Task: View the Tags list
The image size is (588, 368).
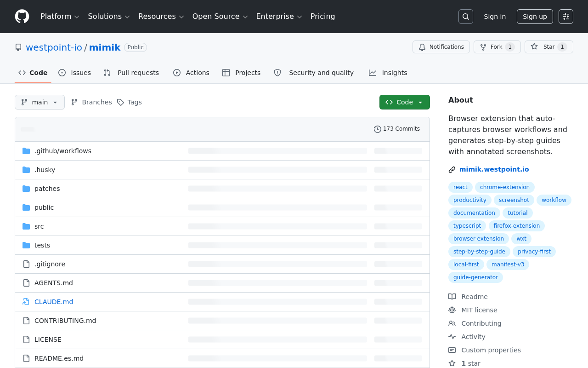Action: pyautogui.click(x=130, y=102)
